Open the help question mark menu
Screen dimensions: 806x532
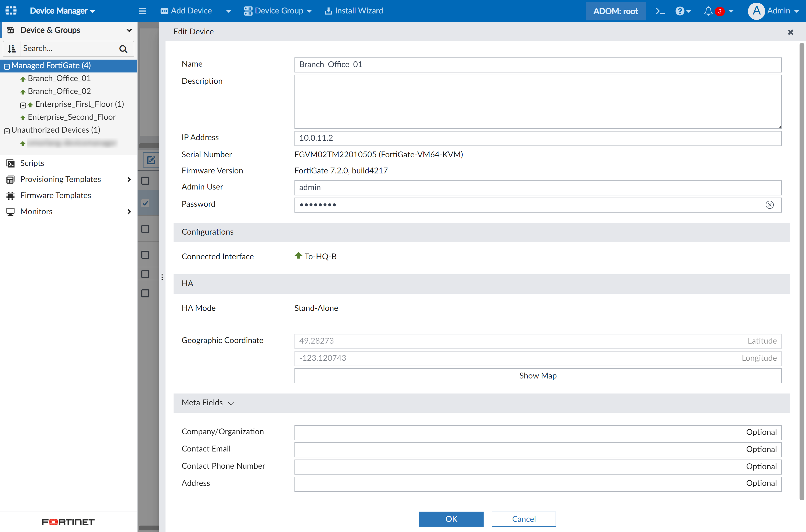click(680, 11)
